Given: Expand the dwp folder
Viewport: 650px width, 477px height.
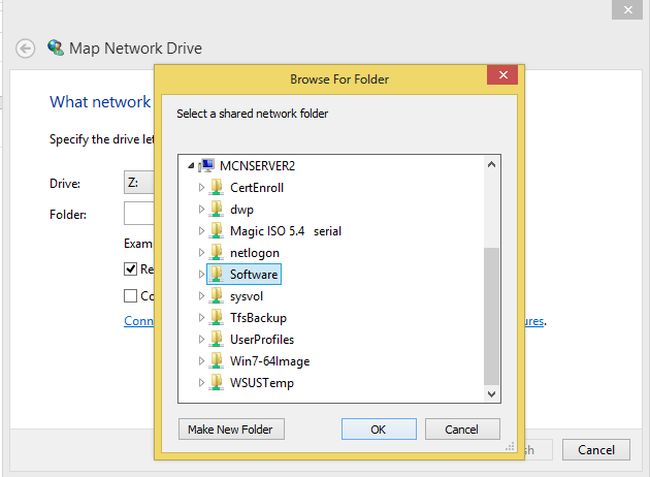Looking at the screenshot, I should point(201,209).
